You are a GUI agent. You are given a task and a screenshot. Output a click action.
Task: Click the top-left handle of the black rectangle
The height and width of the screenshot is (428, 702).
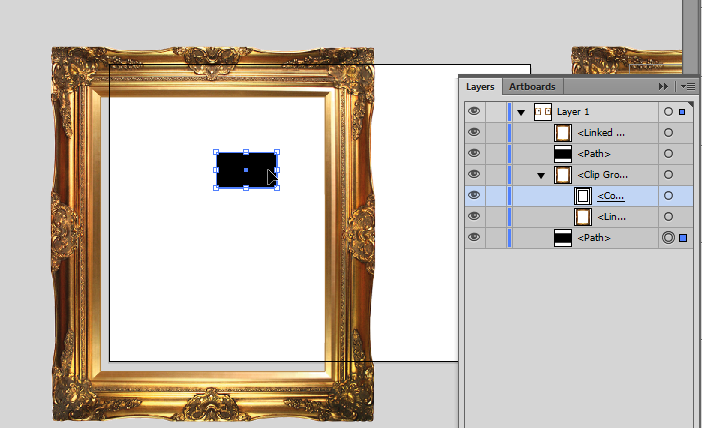(x=216, y=152)
